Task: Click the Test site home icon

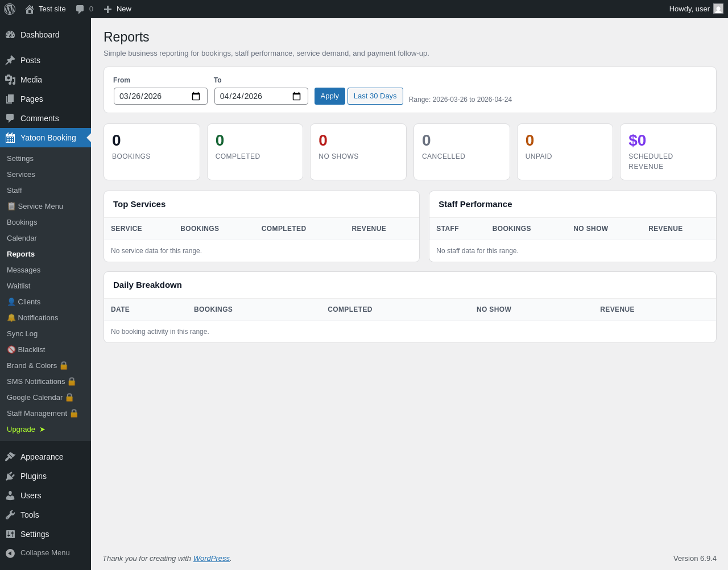Action: [x=30, y=9]
